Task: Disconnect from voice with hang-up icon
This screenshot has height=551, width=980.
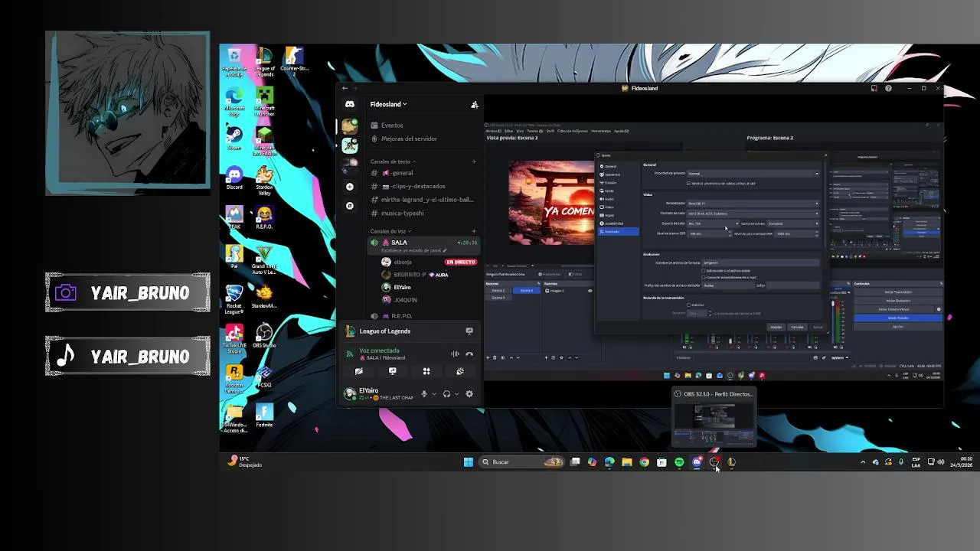Action: (x=469, y=354)
